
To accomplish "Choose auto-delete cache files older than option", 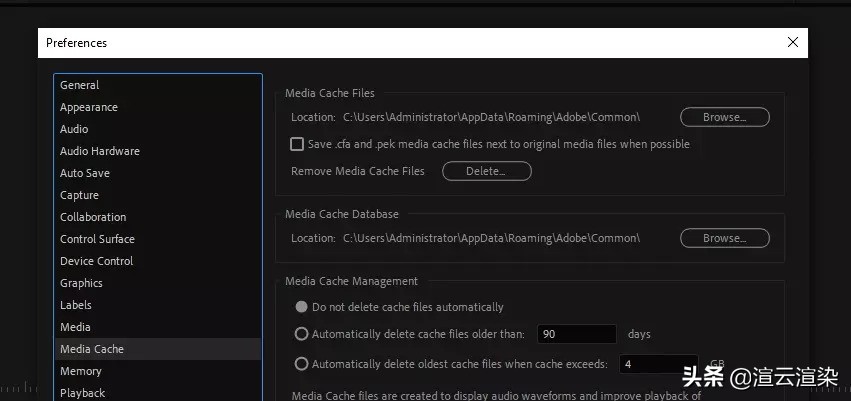I will pyautogui.click(x=301, y=334).
